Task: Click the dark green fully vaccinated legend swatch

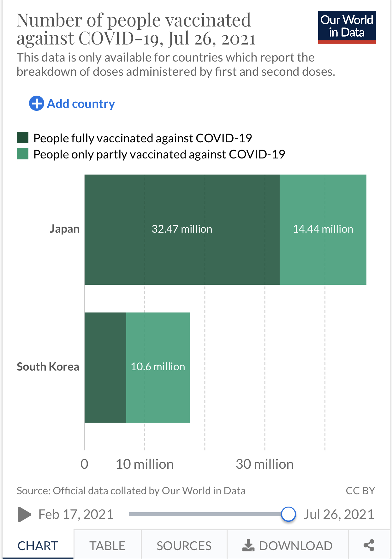Action: pos(23,138)
